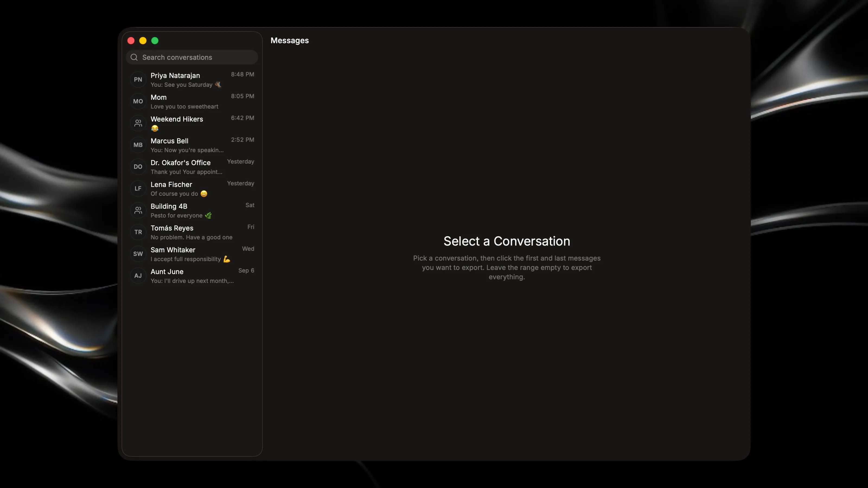Open the Priya Natarajan conversation
This screenshot has height=488, width=868.
tap(192, 80)
